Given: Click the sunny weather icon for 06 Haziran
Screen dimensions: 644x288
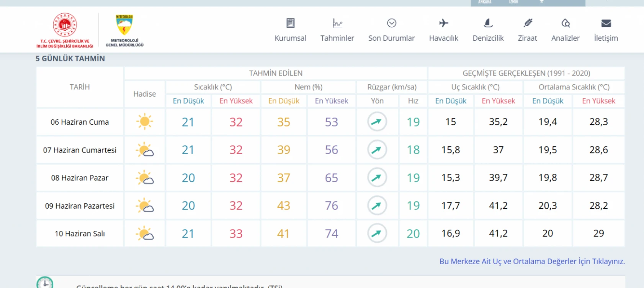Looking at the screenshot, I should [x=145, y=122].
